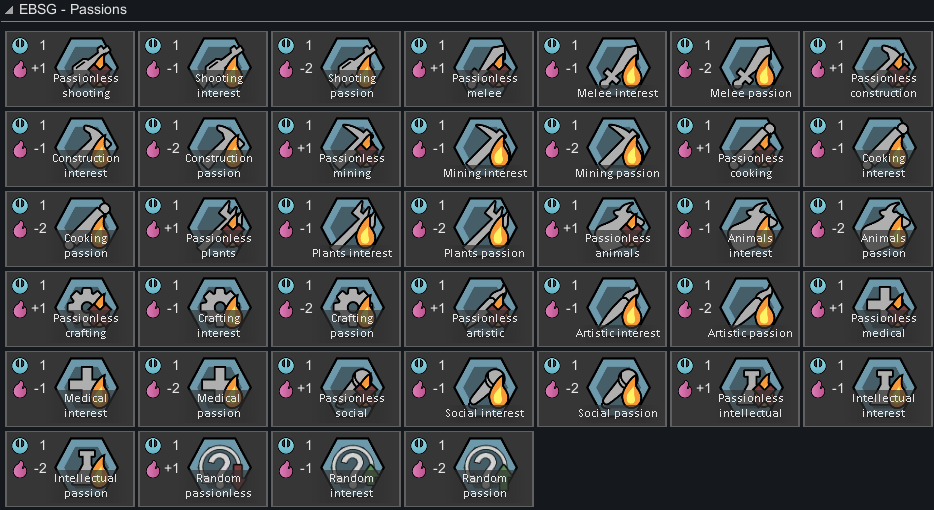This screenshot has width=934, height=510.
Task: Pick the Passionless intellectual gene
Action: (x=735, y=389)
